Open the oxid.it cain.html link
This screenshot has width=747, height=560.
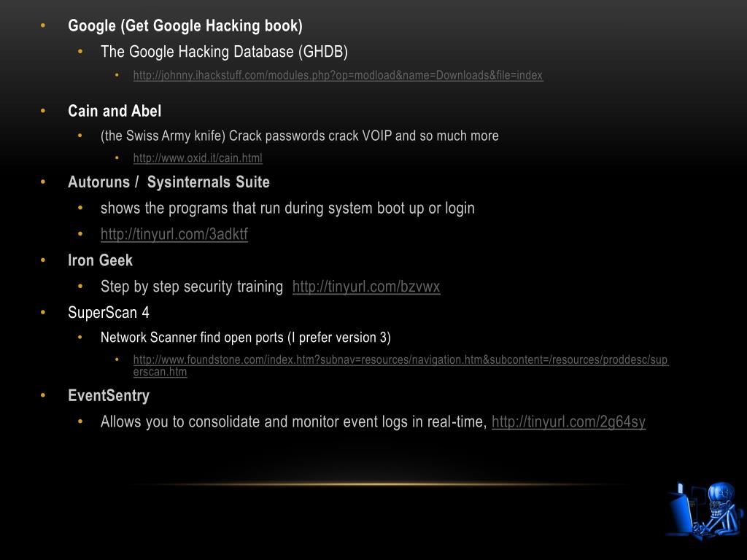[198, 158]
